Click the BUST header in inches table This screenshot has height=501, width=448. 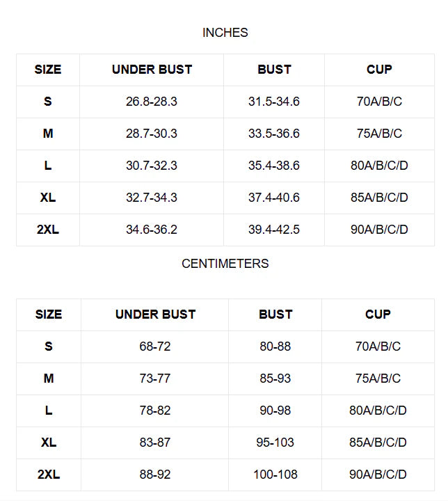tap(274, 70)
